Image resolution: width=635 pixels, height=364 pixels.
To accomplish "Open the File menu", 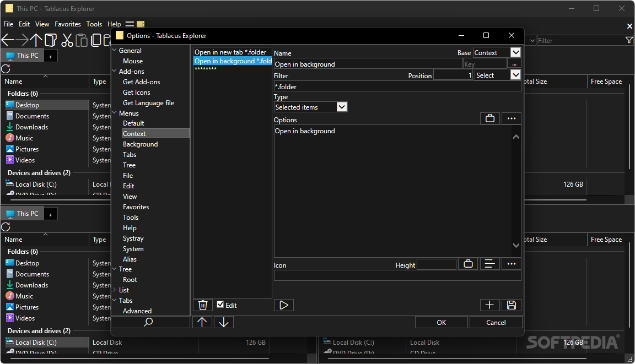I will 8,24.
